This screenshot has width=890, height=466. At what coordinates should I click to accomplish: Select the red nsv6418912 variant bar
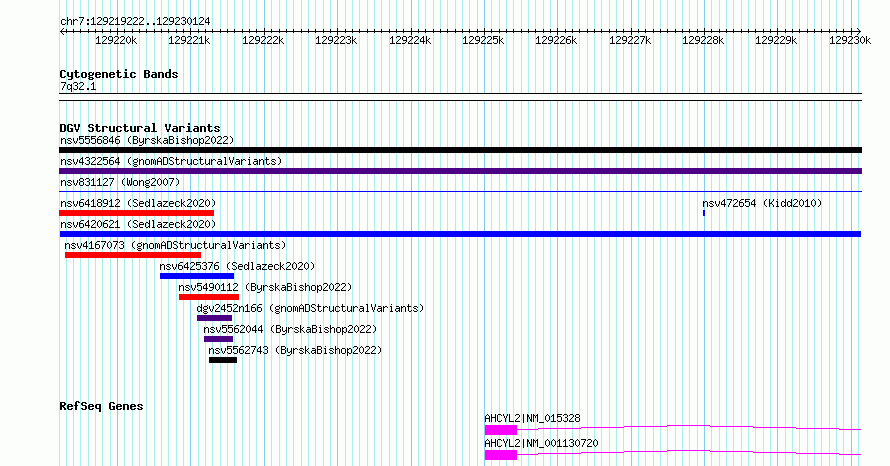tap(136, 213)
